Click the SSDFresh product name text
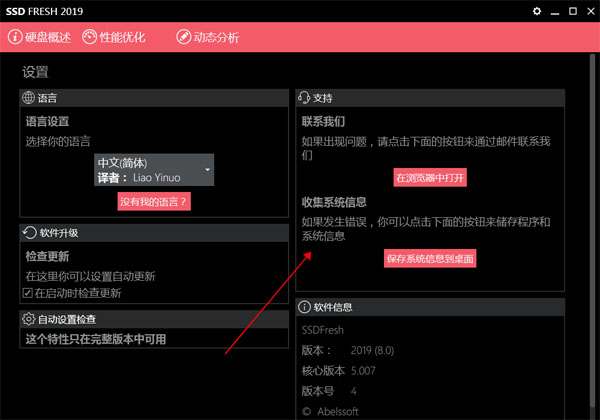600x420 pixels. point(323,330)
